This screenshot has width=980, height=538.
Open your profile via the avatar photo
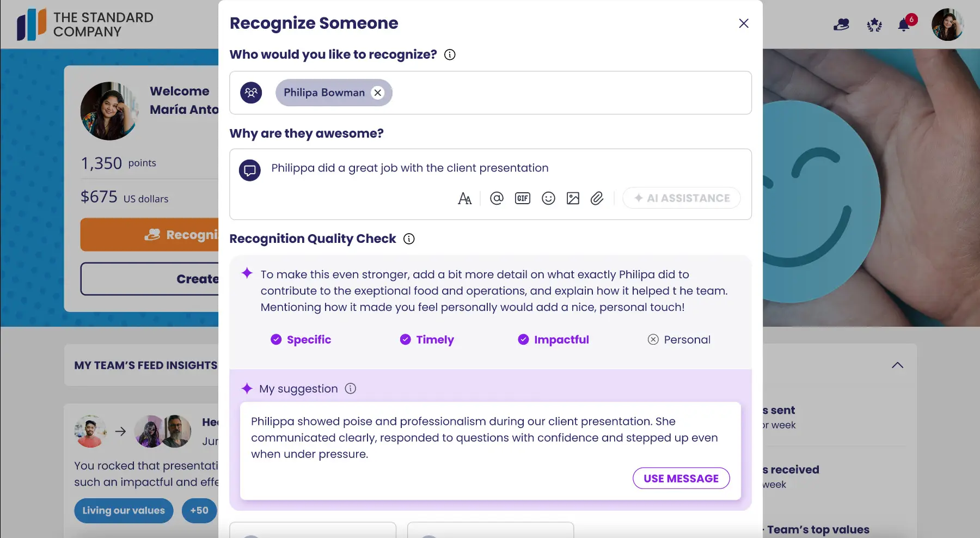[x=948, y=25]
